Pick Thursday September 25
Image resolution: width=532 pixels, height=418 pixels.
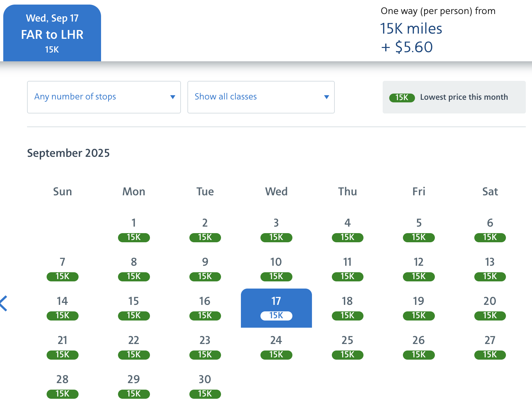[347, 347]
